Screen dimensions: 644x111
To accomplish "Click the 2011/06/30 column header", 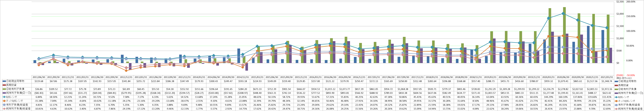I will pyautogui.click(x=39, y=77).
